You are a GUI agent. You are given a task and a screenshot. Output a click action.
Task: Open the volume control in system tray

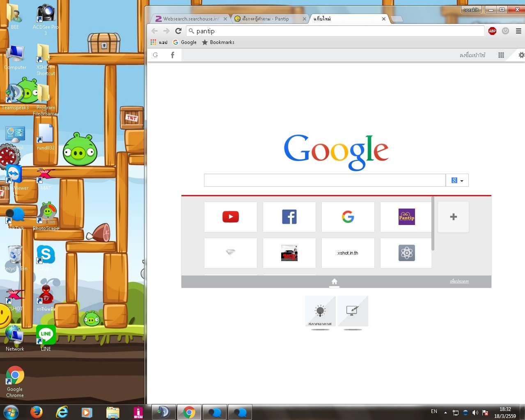click(475, 413)
